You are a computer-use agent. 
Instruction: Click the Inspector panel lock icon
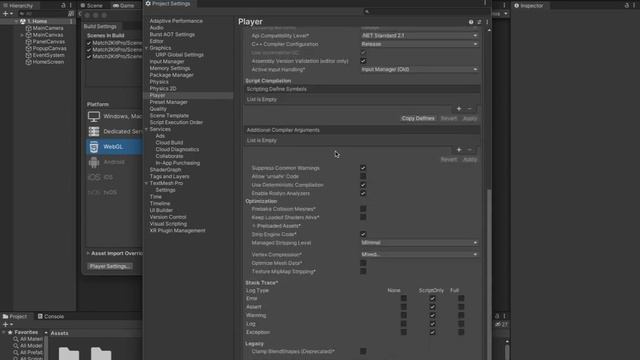[x=627, y=5]
